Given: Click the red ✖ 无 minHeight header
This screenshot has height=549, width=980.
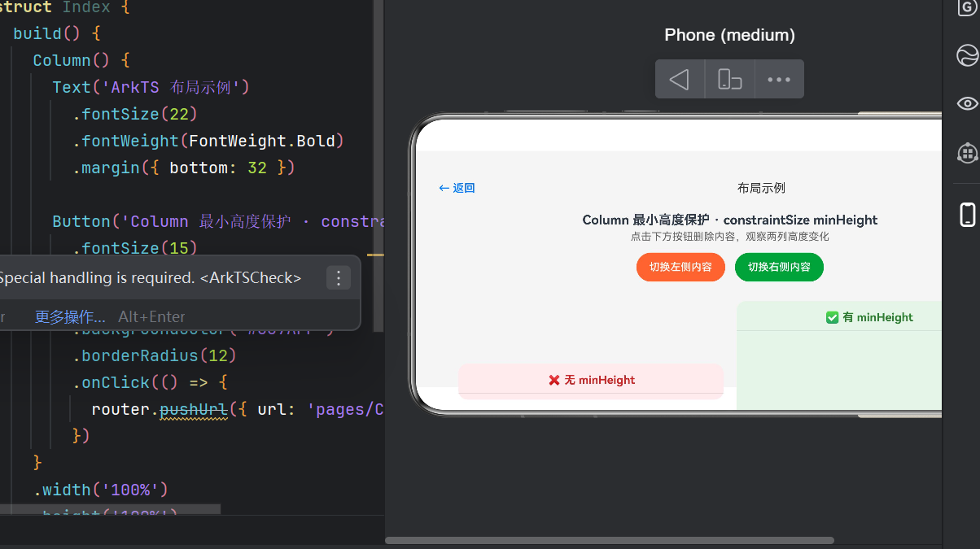Looking at the screenshot, I should [592, 380].
